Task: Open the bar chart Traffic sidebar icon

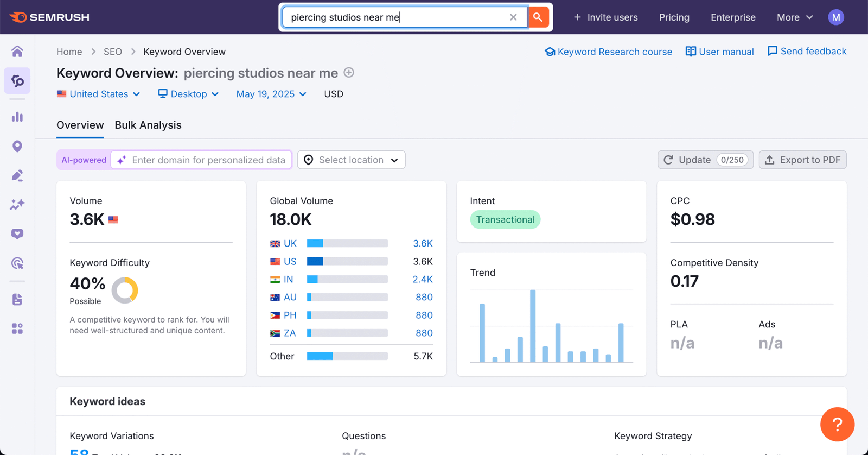Action: (x=17, y=117)
